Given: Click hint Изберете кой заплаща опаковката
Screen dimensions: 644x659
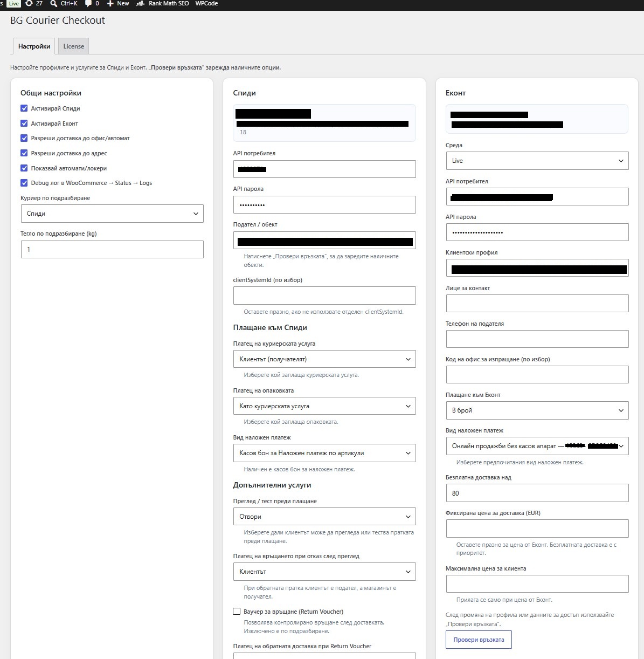Looking at the screenshot, I should (291, 422).
